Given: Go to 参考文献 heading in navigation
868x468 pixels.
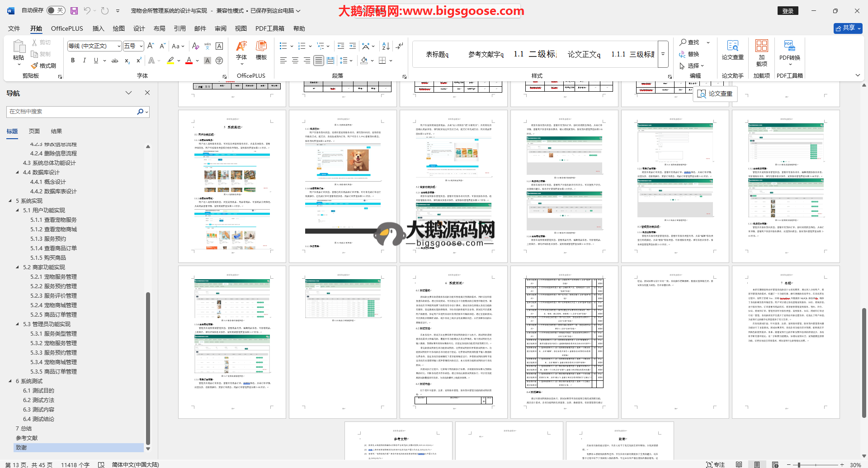Looking at the screenshot, I should pos(27,438).
